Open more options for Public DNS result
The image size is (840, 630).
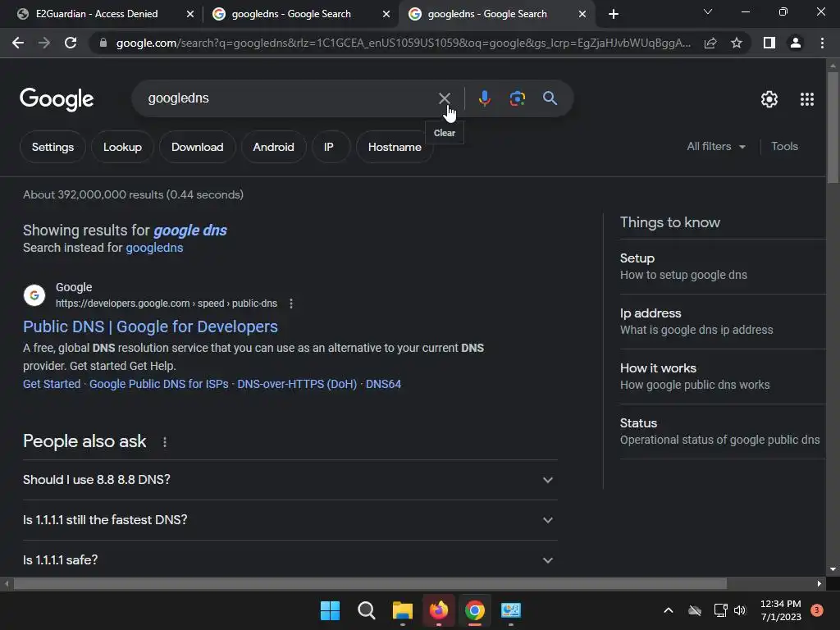click(291, 304)
